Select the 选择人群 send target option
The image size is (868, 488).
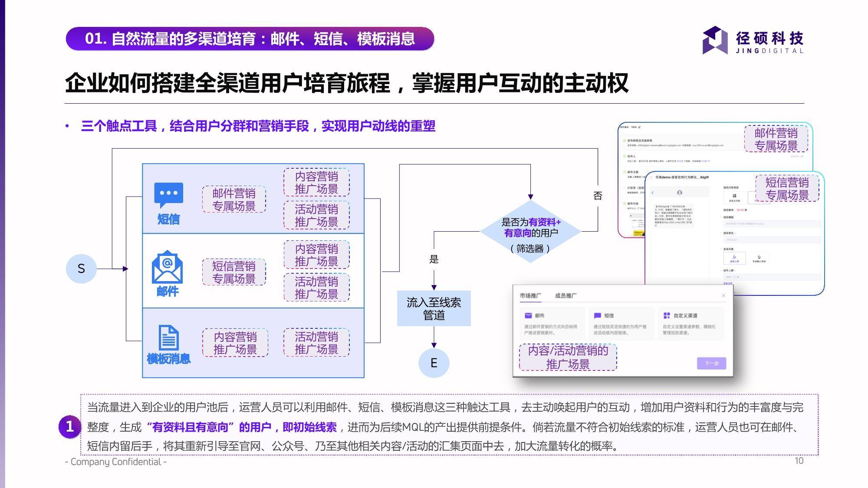(x=734, y=259)
